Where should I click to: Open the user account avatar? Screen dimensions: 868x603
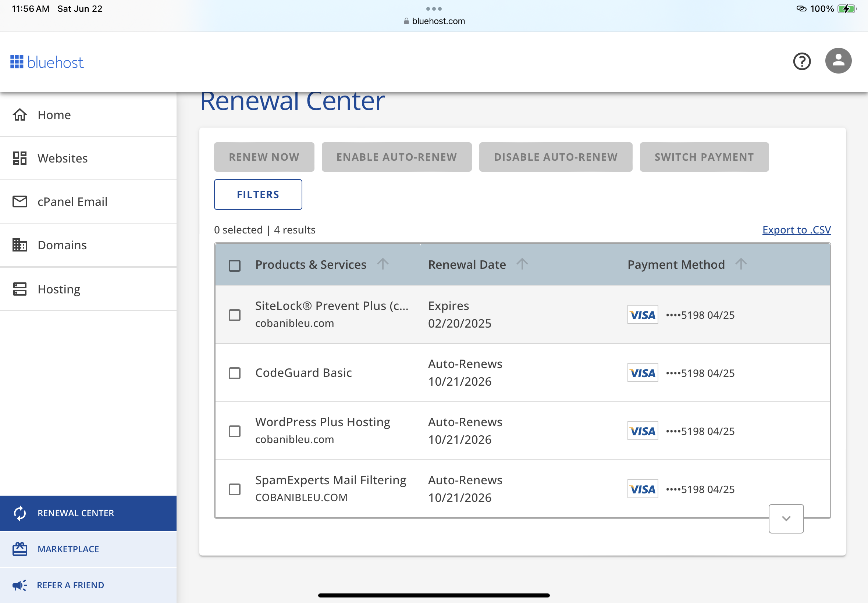coord(838,61)
